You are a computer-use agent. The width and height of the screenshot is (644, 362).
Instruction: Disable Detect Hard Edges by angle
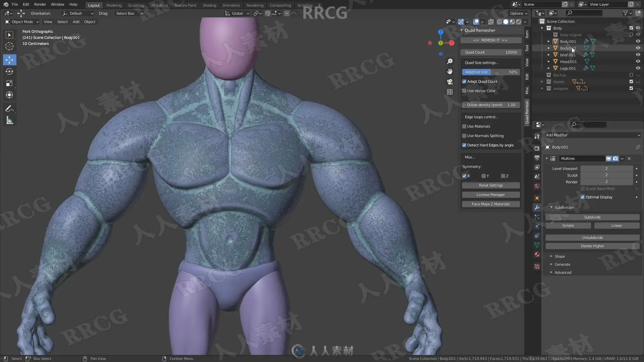[464, 145]
